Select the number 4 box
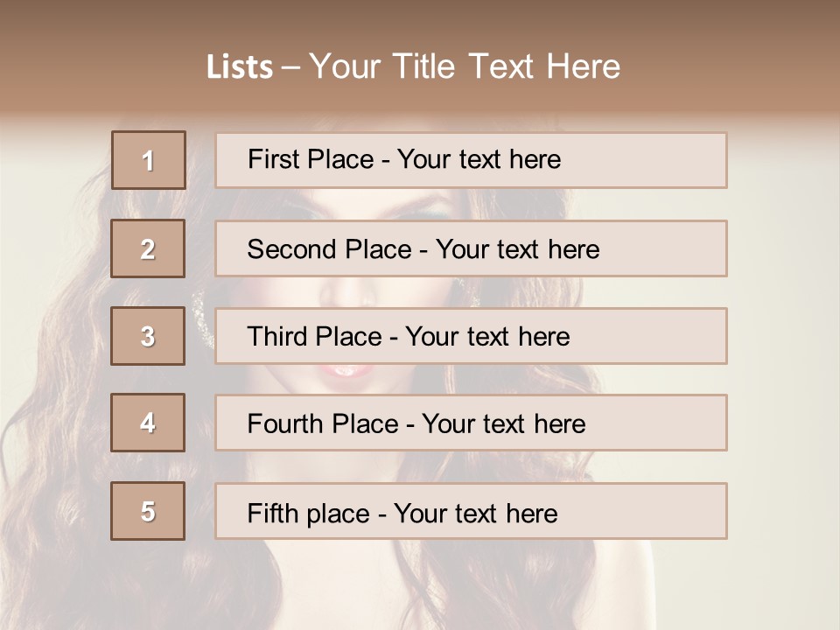The height and width of the screenshot is (630, 840). click(148, 423)
